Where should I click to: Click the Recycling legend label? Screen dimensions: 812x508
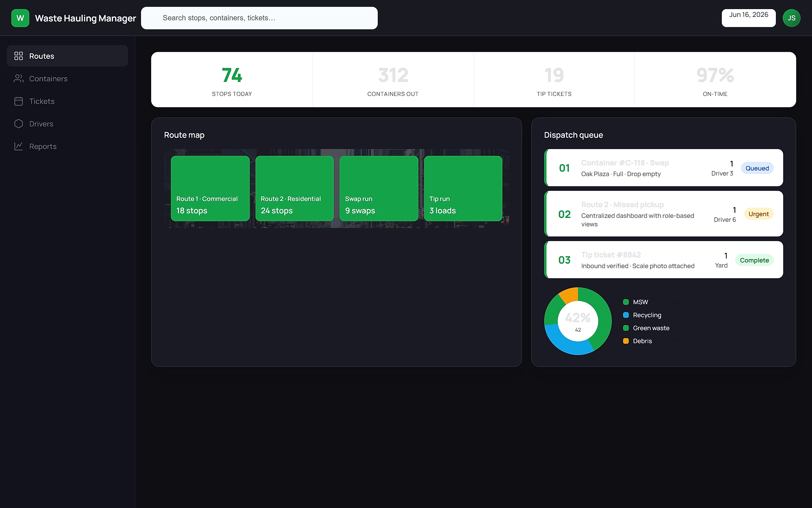(x=647, y=315)
